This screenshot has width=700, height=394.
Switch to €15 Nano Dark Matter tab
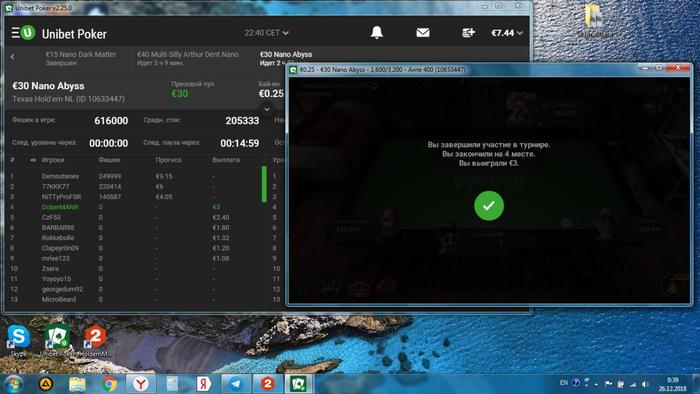coord(80,58)
